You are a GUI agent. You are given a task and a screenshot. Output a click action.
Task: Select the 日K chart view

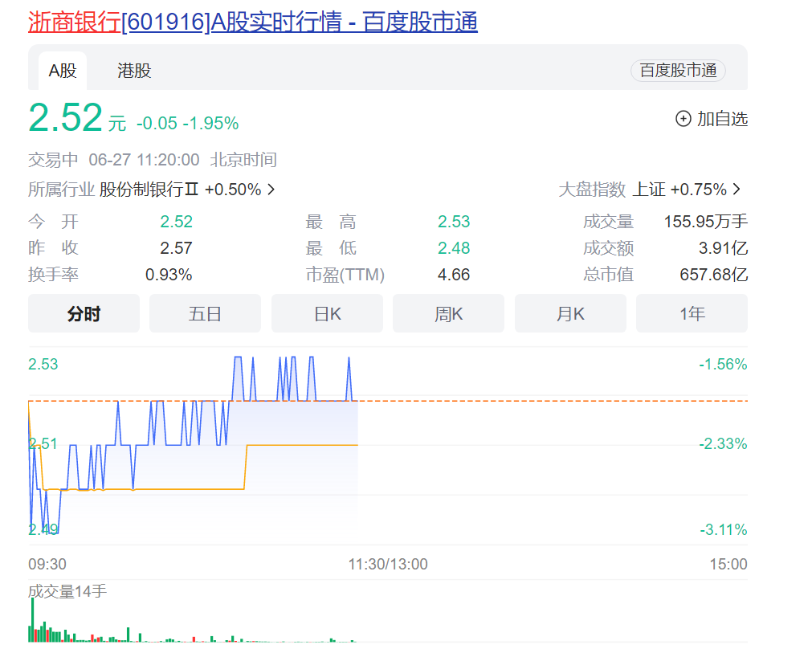click(x=327, y=314)
